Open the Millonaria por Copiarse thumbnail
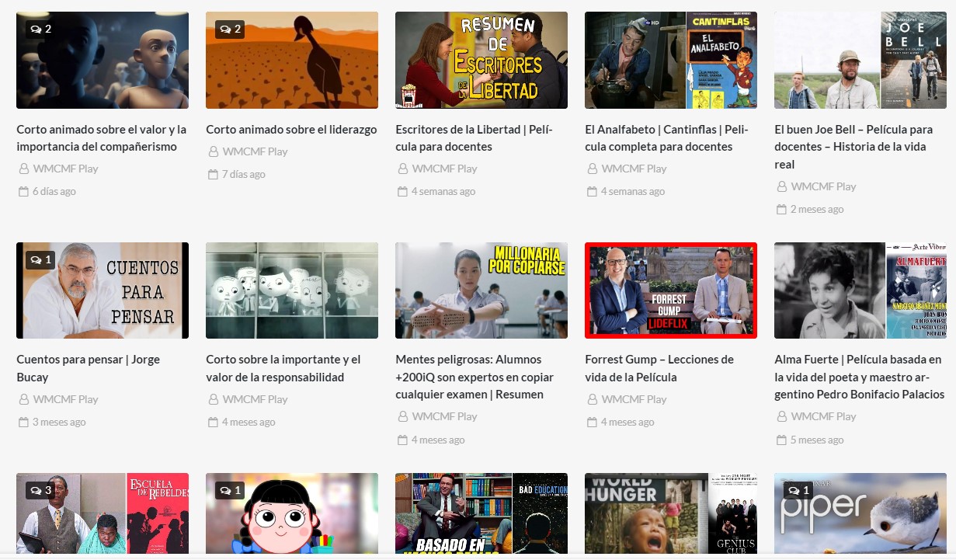Viewport: 956px width, 560px height. (481, 290)
